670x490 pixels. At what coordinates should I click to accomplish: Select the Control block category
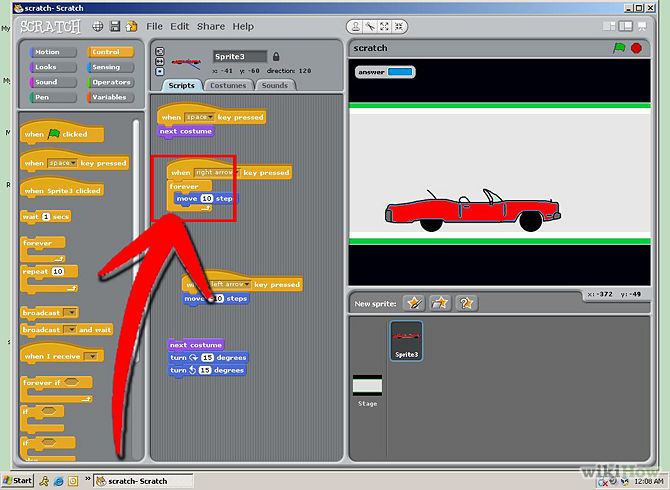pyautogui.click(x=110, y=52)
